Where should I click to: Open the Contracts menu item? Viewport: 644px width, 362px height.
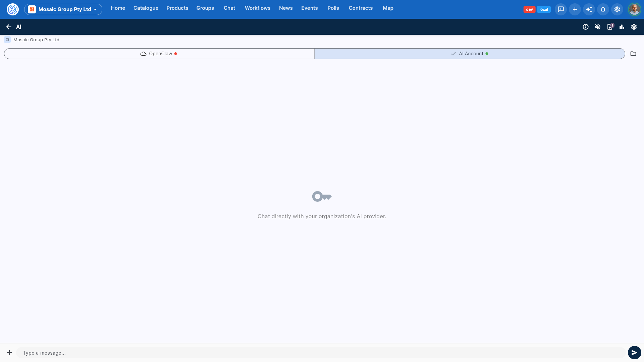click(x=361, y=8)
